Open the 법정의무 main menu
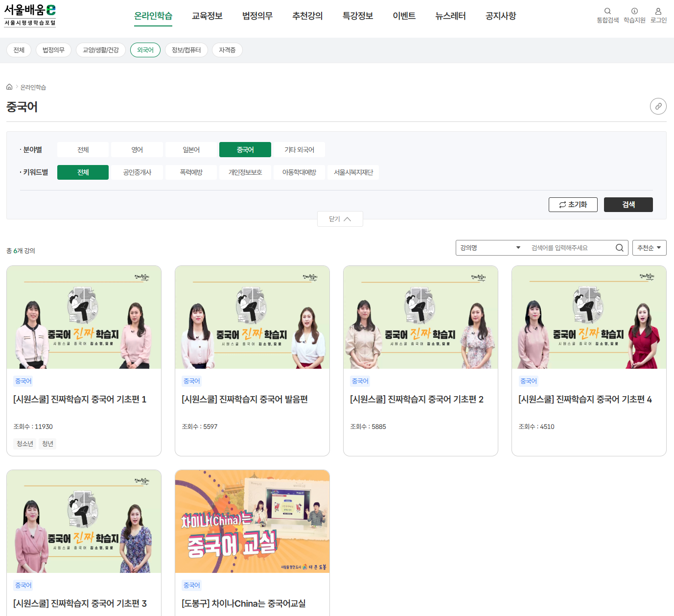 pyautogui.click(x=257, y=16)
